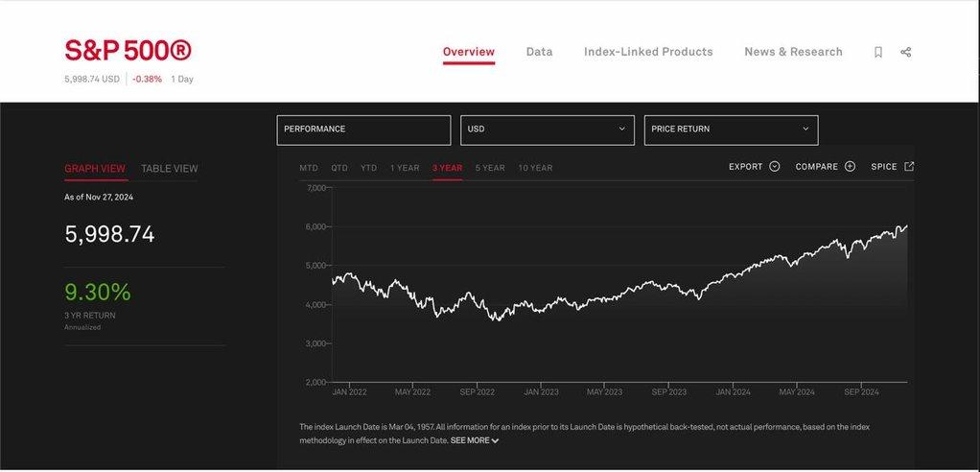980x472 pixels.
Task: Open the Export options
Action: (x=754, y=167)
